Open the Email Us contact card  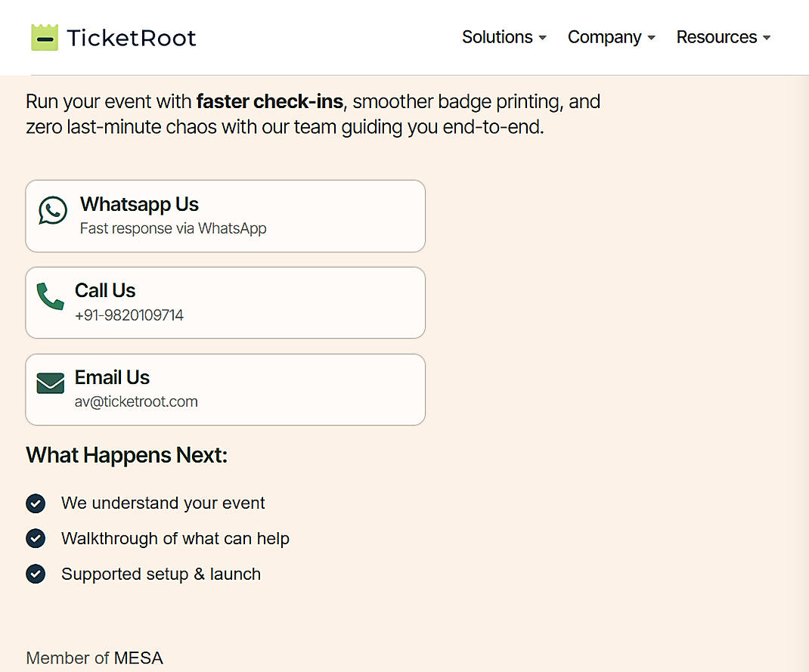coord(225,389)
